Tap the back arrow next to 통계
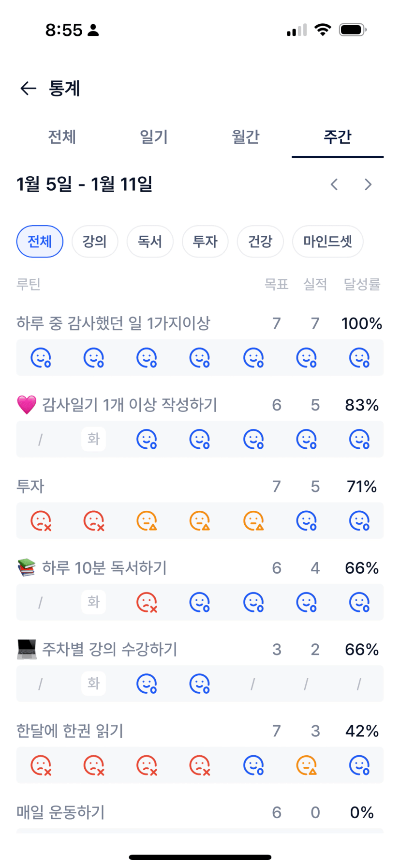 click(x=29, y=88)
